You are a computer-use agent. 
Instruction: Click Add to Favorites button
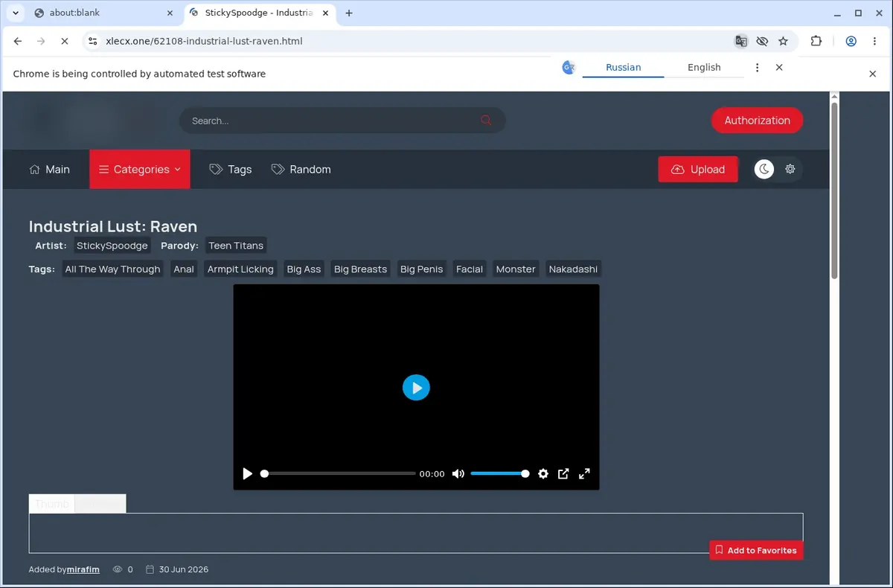pos(756,551)
